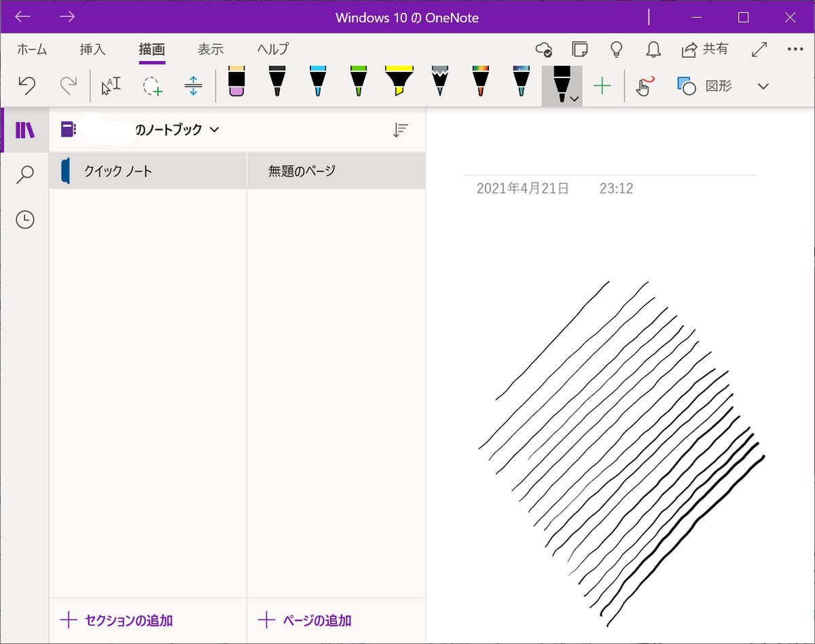Maximize the OneNote window
The height and width of the screenshot is (644, 815).
point(744,18)
